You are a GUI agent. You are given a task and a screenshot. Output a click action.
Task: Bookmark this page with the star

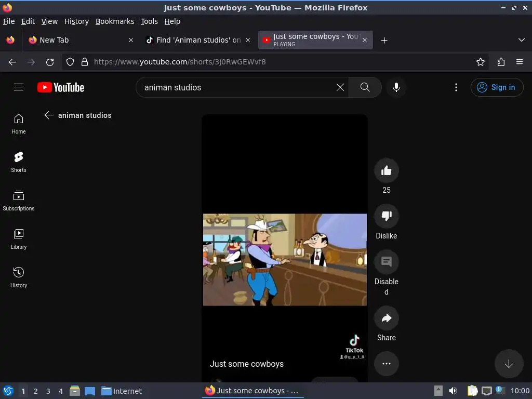481,62
